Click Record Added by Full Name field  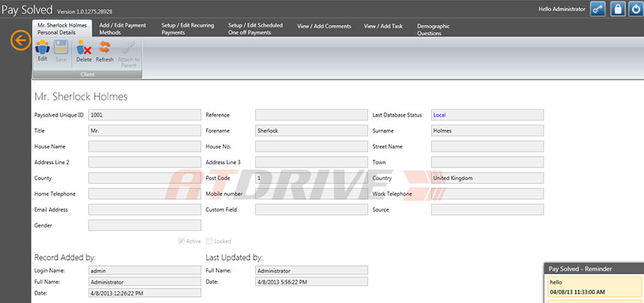point(145,282)
